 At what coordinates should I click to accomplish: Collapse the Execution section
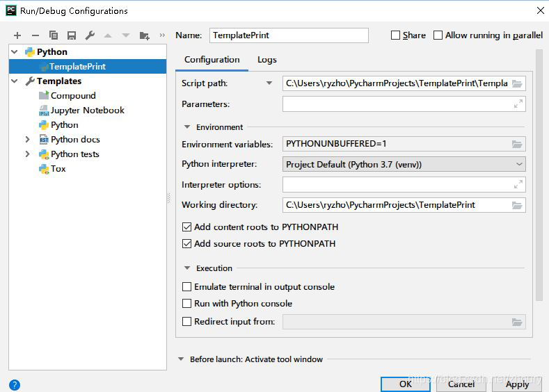pyautogui.click(x=187, y=268)
